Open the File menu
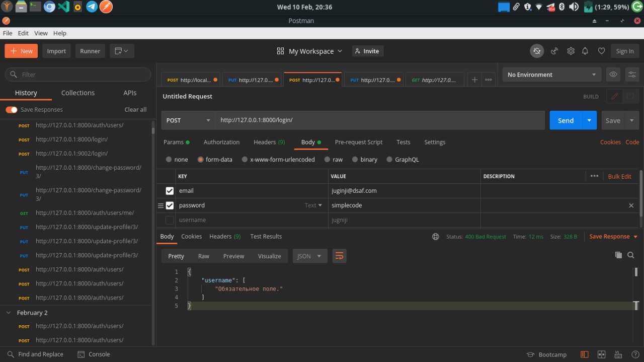Image resolution: width=644 pixels, height=362 pixels. point(8,33)
